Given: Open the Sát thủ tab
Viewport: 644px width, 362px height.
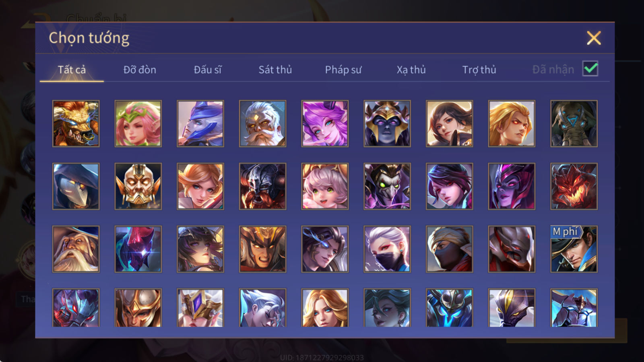Looking at the screenshot, I should coord(275,70).
